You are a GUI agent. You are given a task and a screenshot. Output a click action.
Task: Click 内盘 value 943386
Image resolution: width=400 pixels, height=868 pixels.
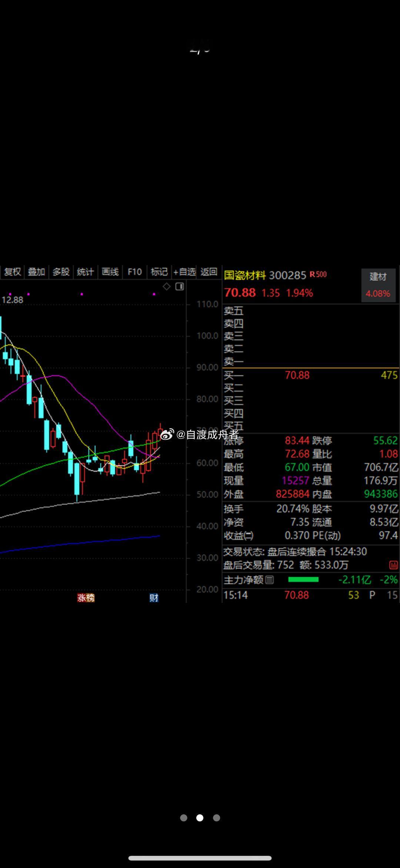point(381,494)
